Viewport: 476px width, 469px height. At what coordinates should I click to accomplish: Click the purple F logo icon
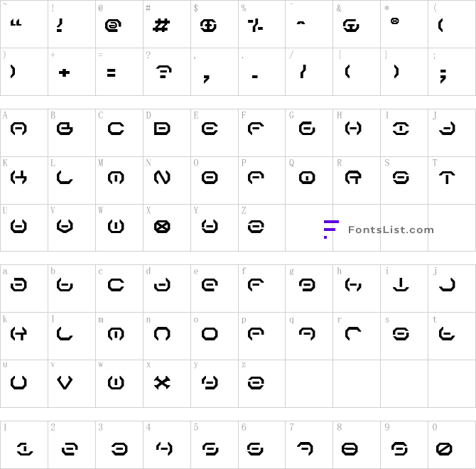click(331, 230)
